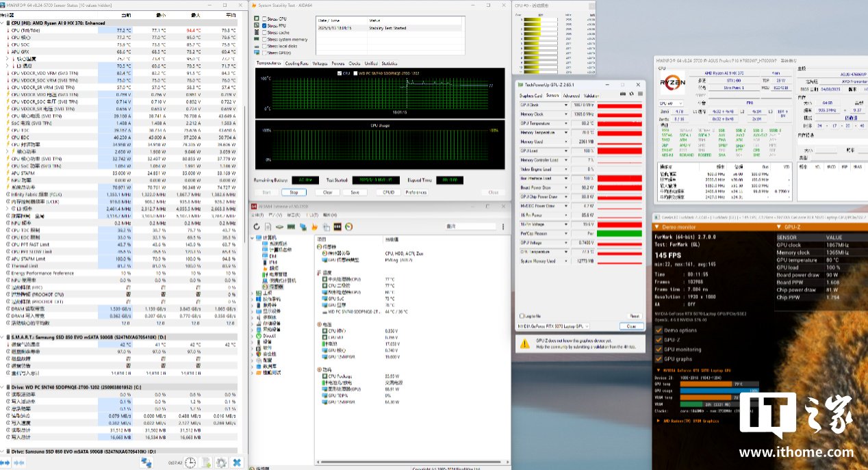
Task: Click the HWiNFO network computers icon
Action: 146,463
